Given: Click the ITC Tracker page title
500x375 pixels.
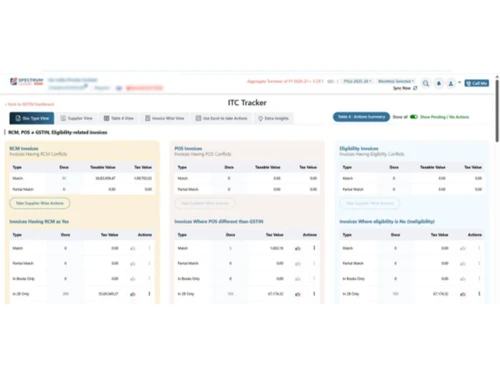Looking at the screenshot, I should click(247, 103).
